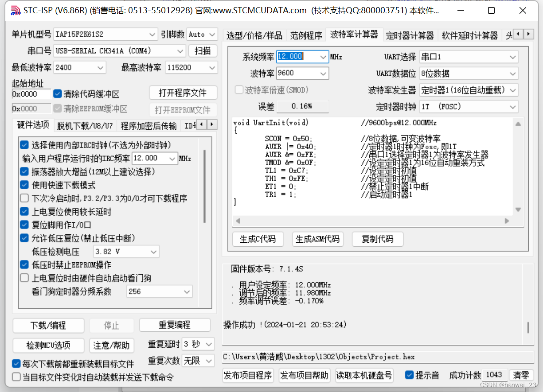Open 系统频率 12.000 MHz dropdown
Image resolution: width=543 pixels, height=392 pixels.
click(302, 57)
